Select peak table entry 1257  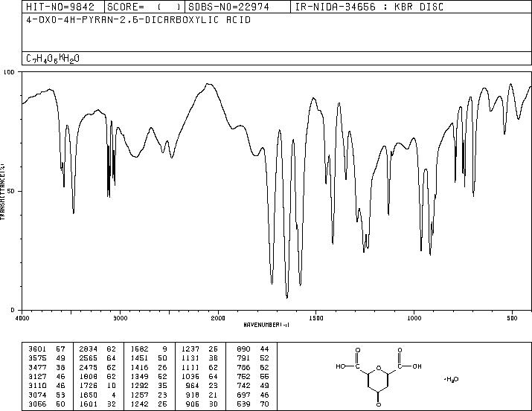[149, 395]
